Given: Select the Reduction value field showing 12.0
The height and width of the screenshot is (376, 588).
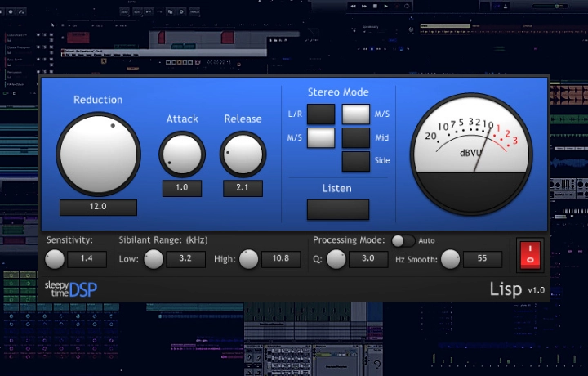Looking at the screenshot, I should (98, 207).
